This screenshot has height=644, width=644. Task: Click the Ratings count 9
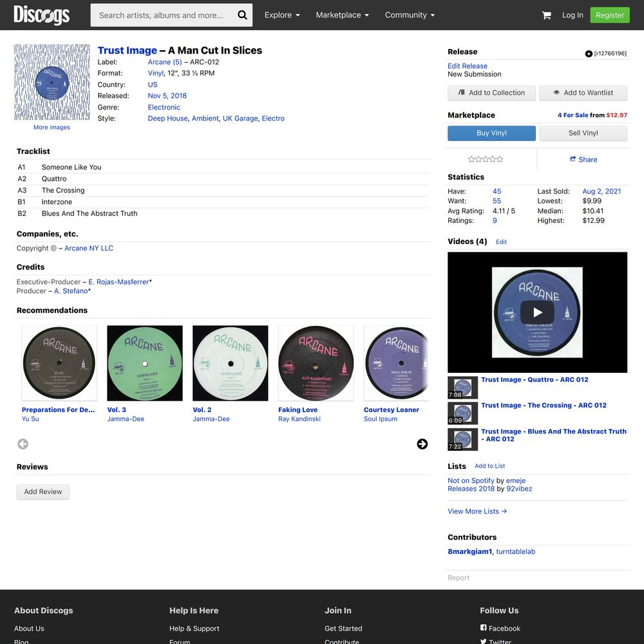tap(495, 220)
